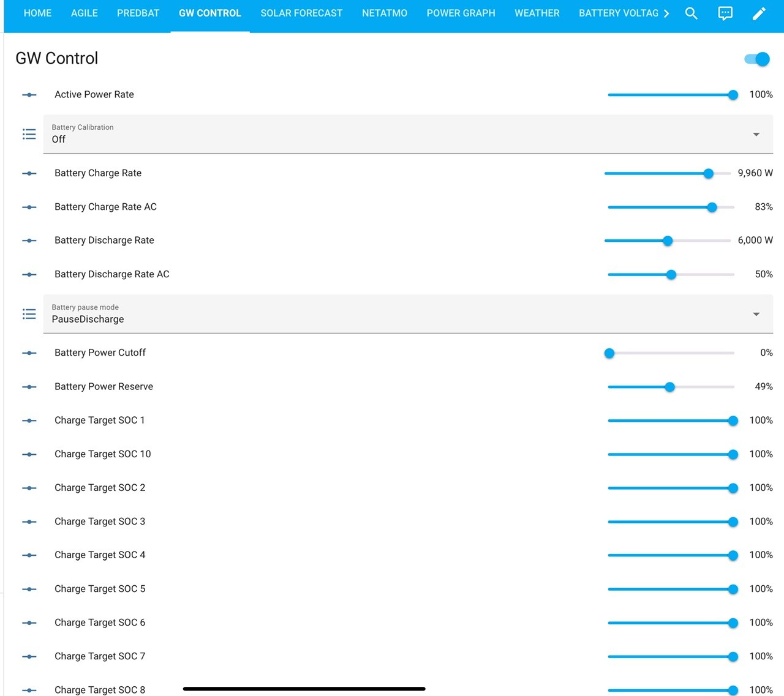Select the GW Control tab

click(210, 13)
